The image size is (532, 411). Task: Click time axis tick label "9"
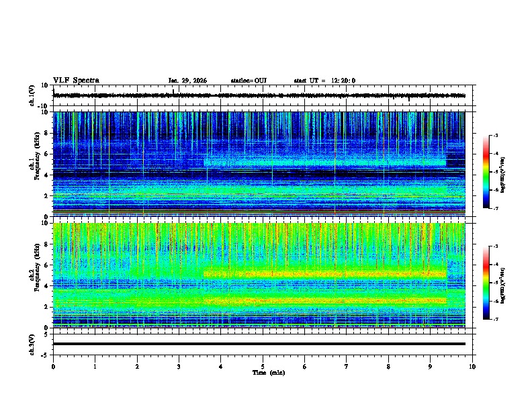430,367
